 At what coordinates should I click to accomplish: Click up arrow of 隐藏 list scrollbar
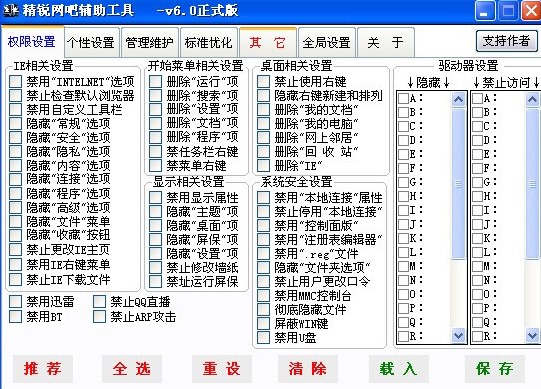458,100
